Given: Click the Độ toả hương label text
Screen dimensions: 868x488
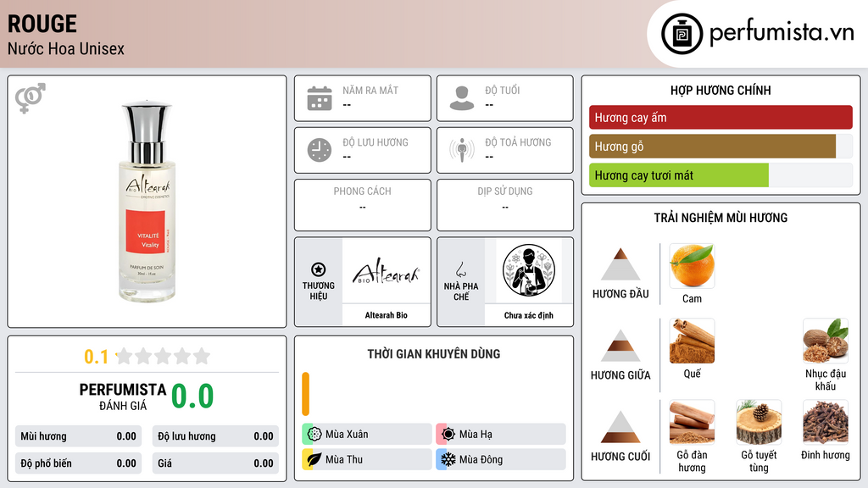Looking at the screenshot, I should click(x=518, y=142).
